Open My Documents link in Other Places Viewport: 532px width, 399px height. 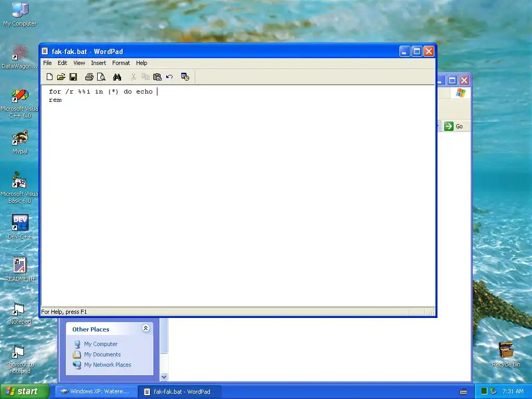pos(102,354)
